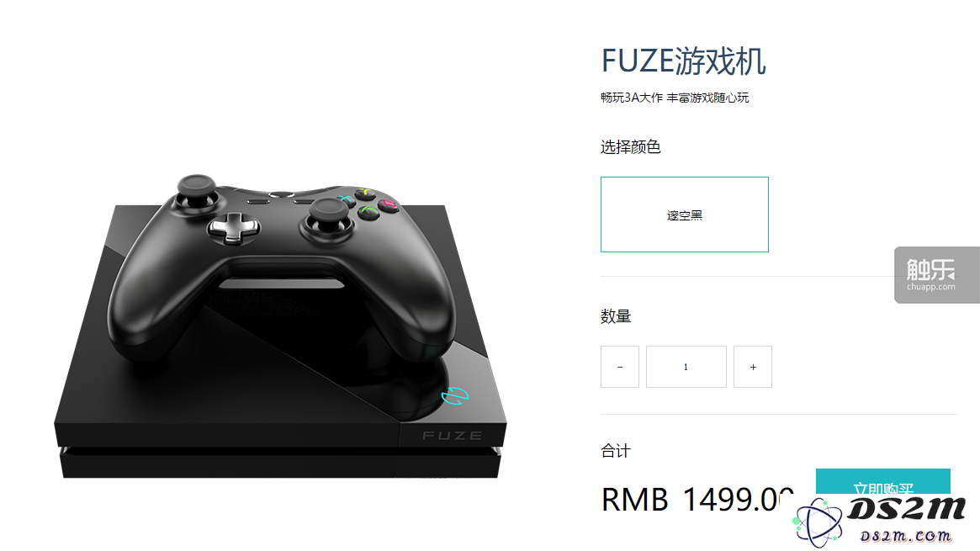Click the ds2m.com watermark text
The image size is (980, 551).
coord(906,536)
